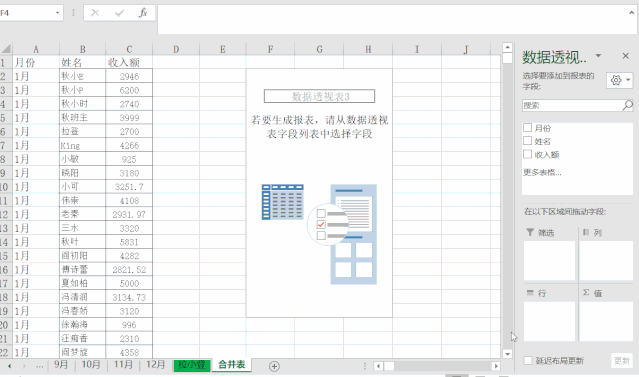Image resolution: width=639 pixels, height=377 pixels.
Task: Switch to the 9月 sheet tab
Action: (61, 364)
